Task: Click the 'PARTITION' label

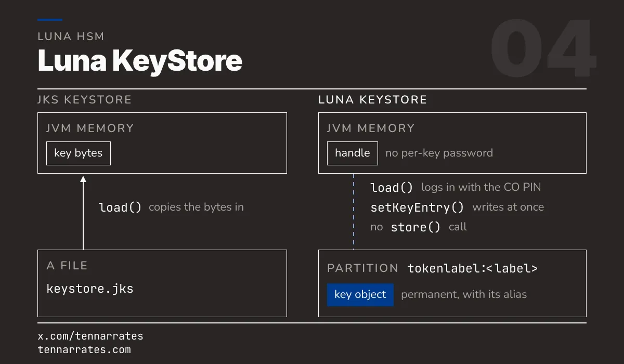Action: (363, 268)
